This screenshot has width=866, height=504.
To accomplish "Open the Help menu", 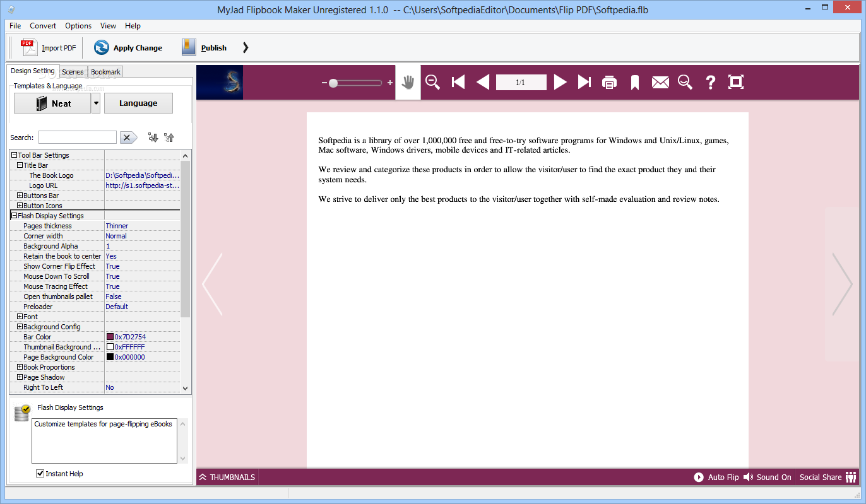I will pos(133,26).
